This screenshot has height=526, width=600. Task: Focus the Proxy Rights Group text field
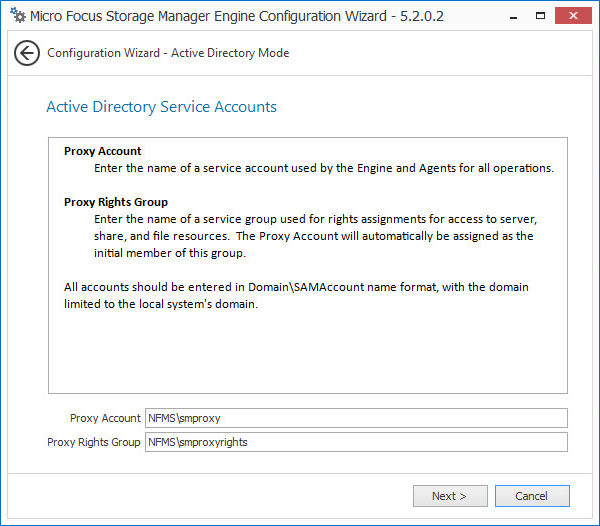356,442
